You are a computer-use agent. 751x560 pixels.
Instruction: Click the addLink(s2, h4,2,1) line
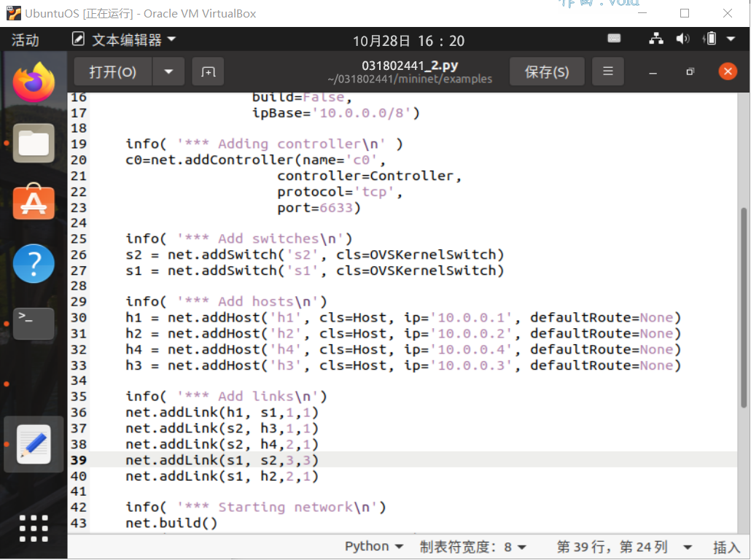(222, 444)
